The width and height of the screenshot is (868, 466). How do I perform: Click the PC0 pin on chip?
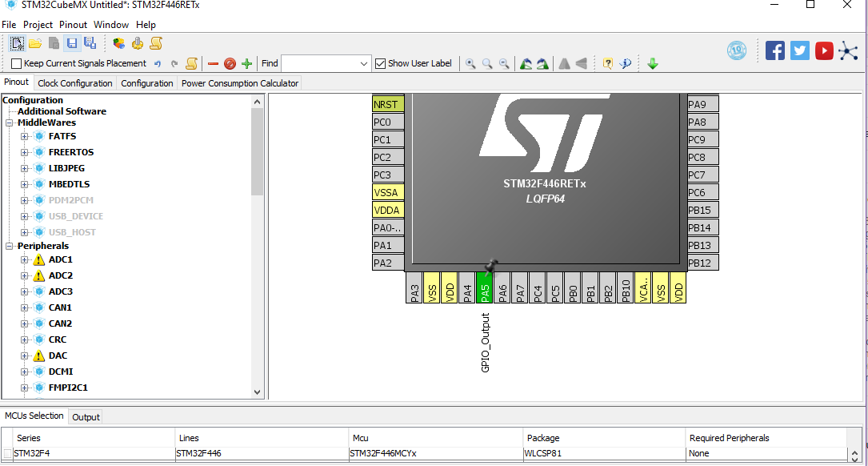point(388,122)
